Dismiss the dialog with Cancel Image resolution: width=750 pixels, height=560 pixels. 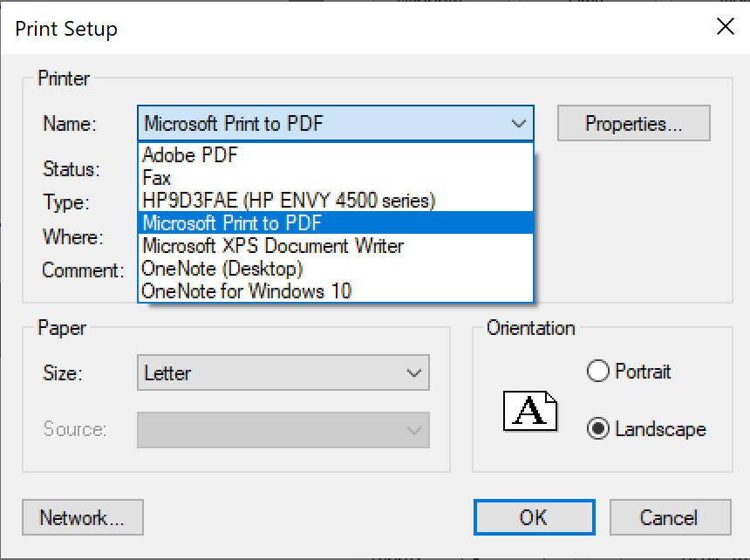(670, 517)
